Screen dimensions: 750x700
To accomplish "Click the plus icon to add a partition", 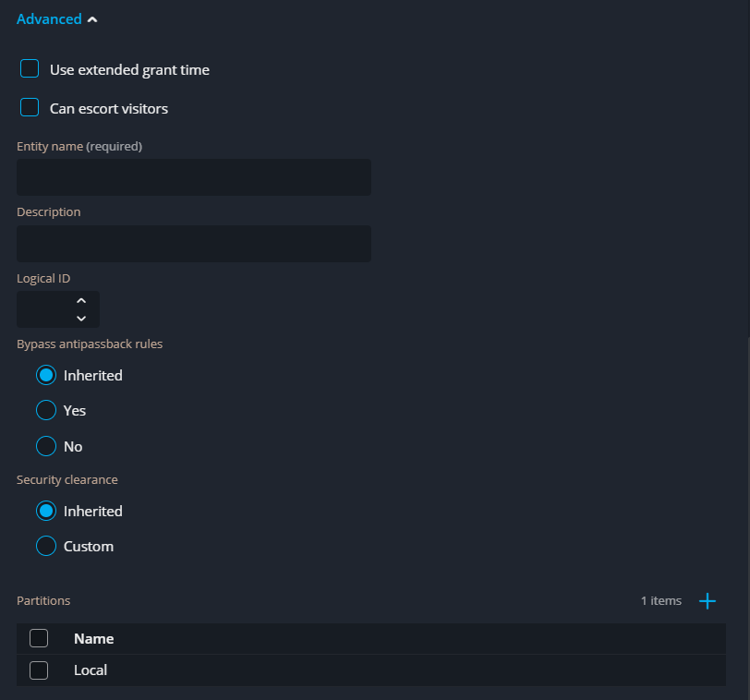I will click(x=708, y=600).
